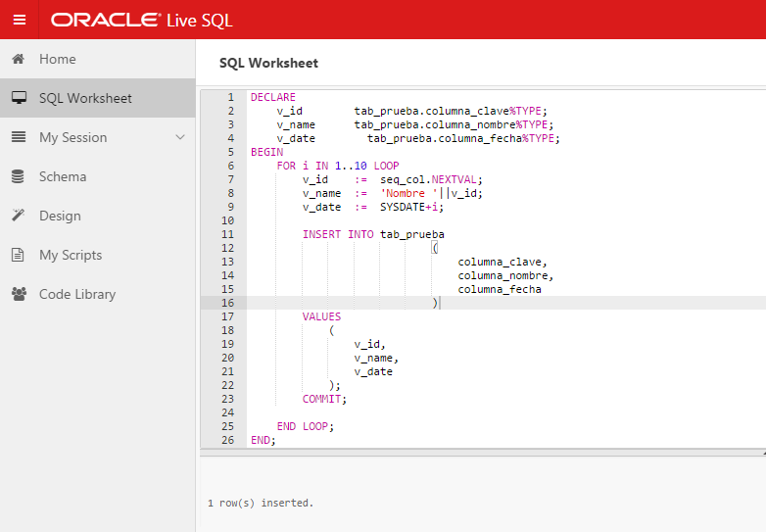Viewport: 766px width, 532px height.
Task: Click the COMMIT statement on line 23
Action: coord(324,399)
